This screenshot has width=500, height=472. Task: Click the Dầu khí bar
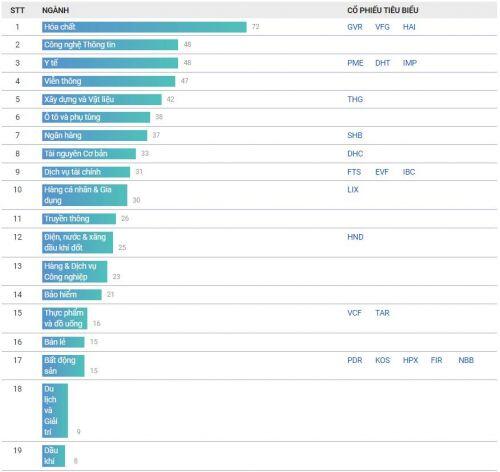click(x=54, y=456)
